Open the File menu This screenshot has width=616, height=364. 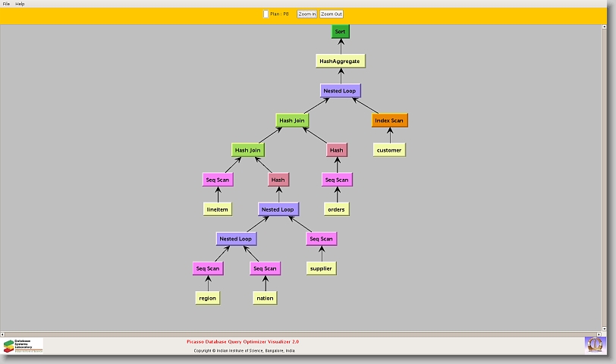(x=6, y=4)
